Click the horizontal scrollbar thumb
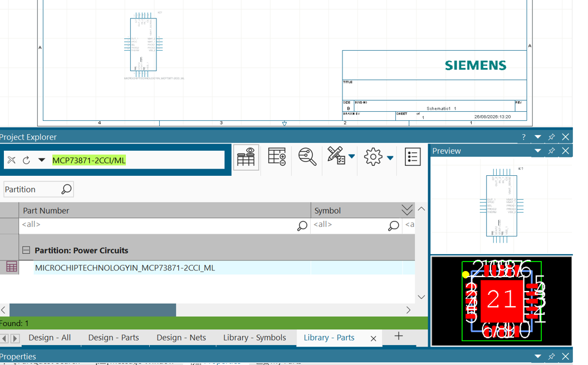 [x=92, y=310]
